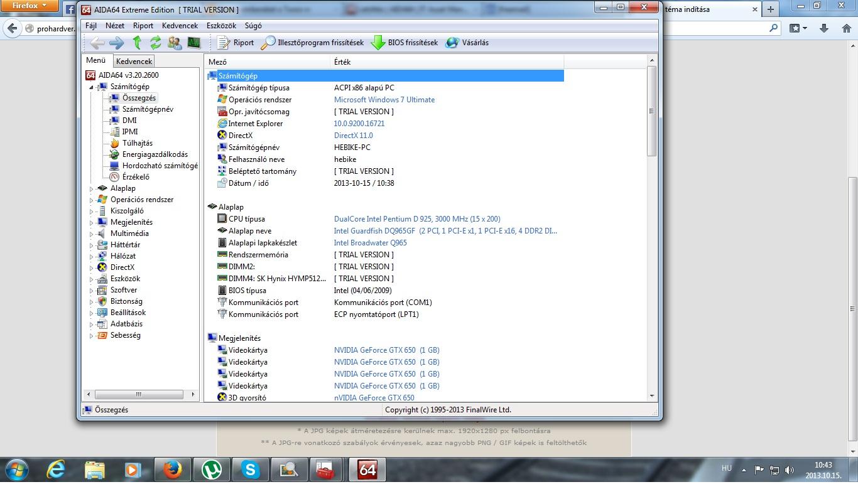This screenshot has width=858, height=504.
Task: Select AIDA64 v3.20.2600 root node
Action: 122,75
